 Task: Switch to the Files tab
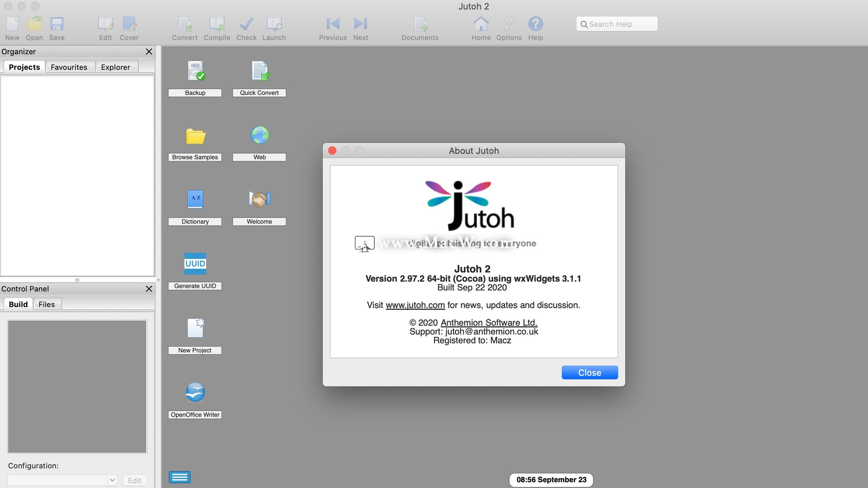(47, 304)
